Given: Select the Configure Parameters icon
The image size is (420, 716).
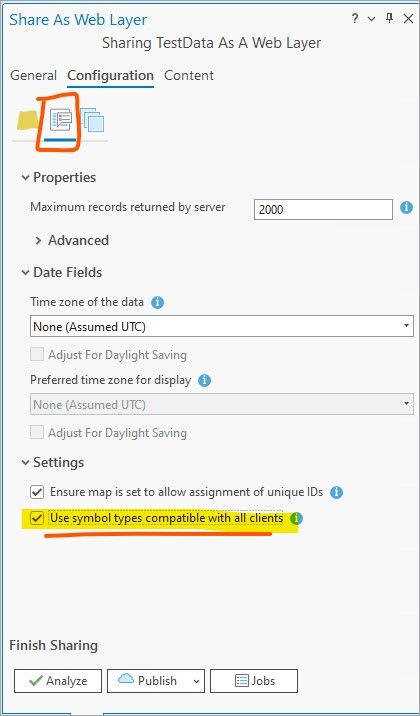Looking at the screenshot, I should pyautogui.click(x=60, y=121).
